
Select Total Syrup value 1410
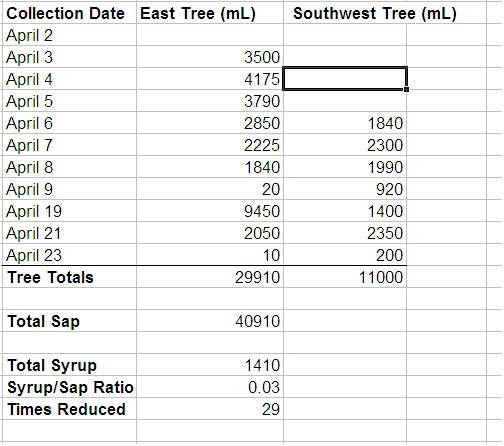(x=210, y=365)
